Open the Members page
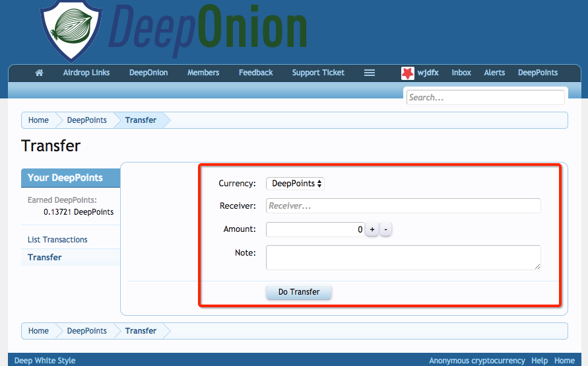Viewport: 588px width, 366px height. click(x=203, y=73)
